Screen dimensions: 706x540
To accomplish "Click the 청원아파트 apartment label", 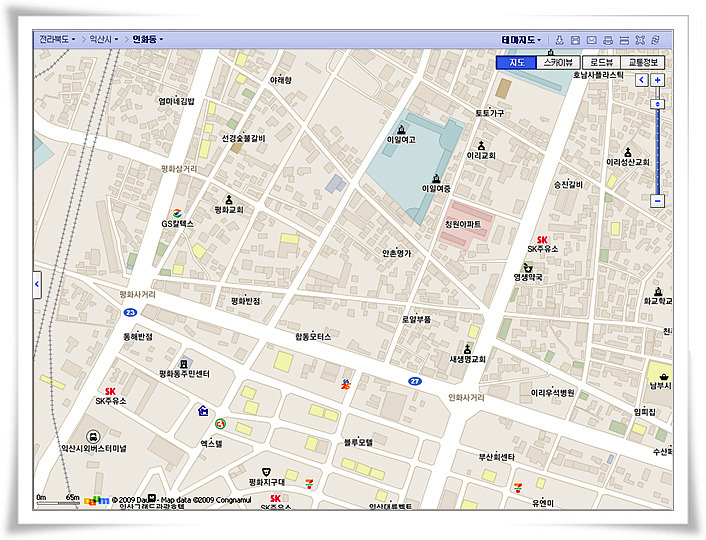I will point(463,224).
